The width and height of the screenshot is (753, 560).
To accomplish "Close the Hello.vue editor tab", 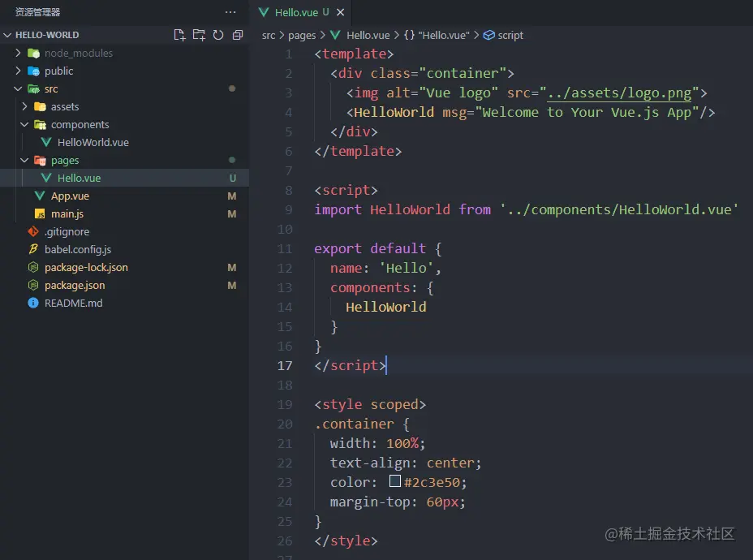I will tap(341, 12).
